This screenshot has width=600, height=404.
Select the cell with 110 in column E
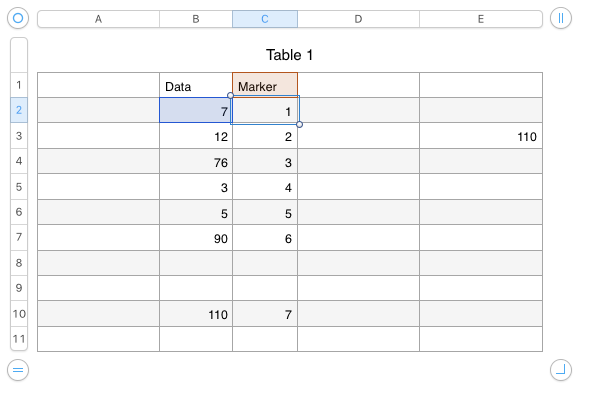(481, 137)
